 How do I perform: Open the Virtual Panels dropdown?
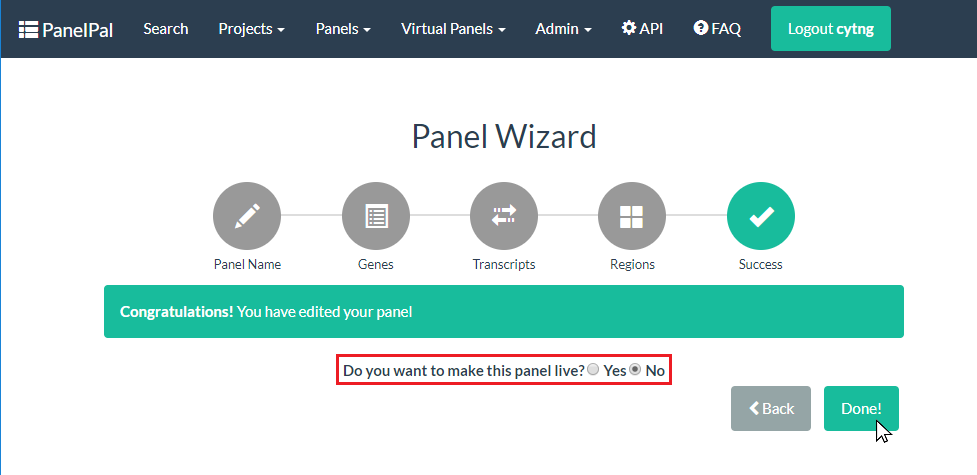tap(454, 29)
